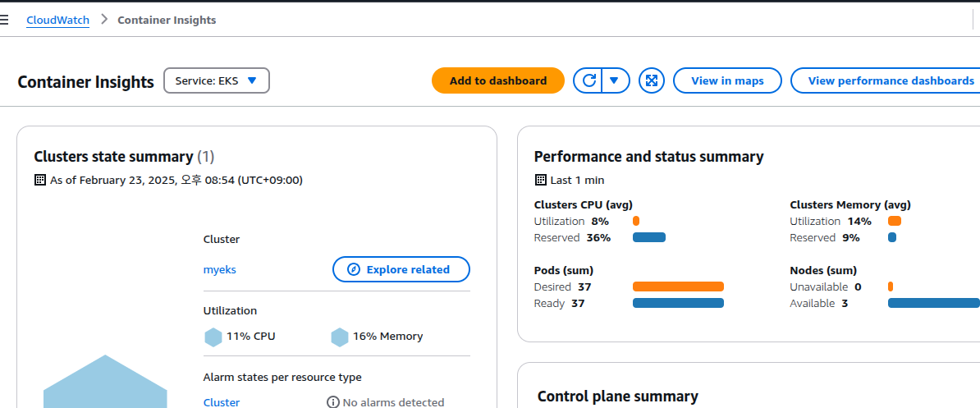Go to CloudWatch breadcrumb link

57,20
